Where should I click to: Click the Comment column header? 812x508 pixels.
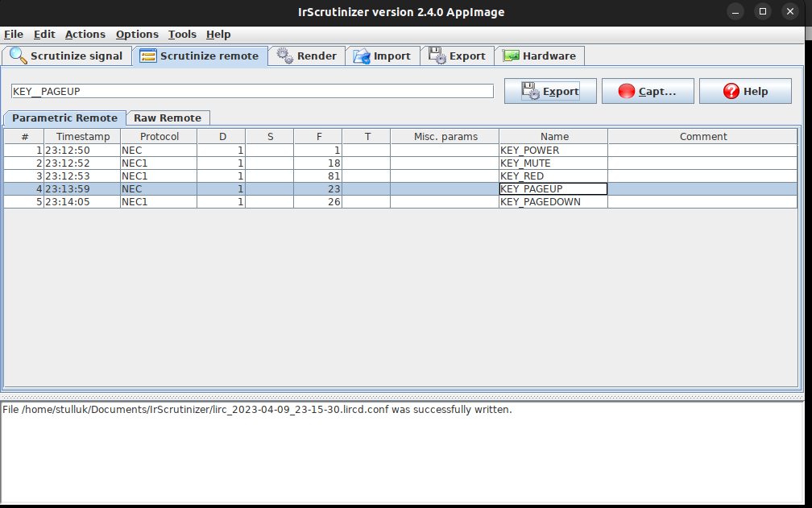pos(702,137)
